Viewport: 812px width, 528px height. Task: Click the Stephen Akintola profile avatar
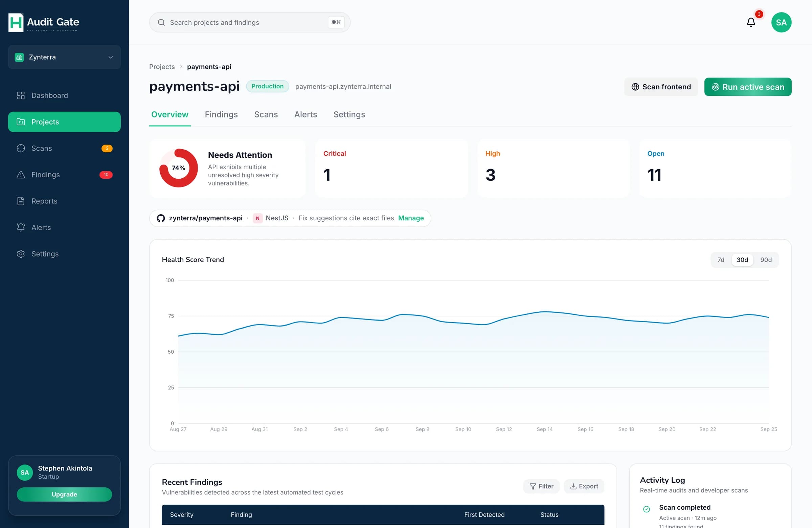[25, 472]
